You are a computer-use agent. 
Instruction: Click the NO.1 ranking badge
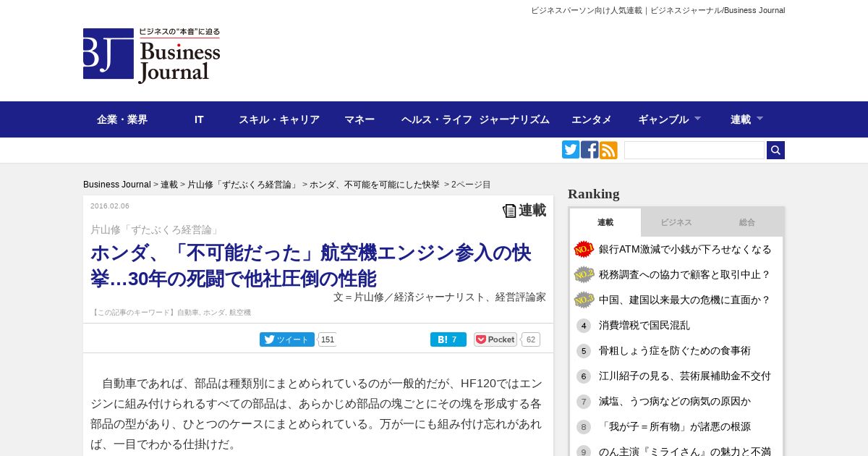point(584,250)
